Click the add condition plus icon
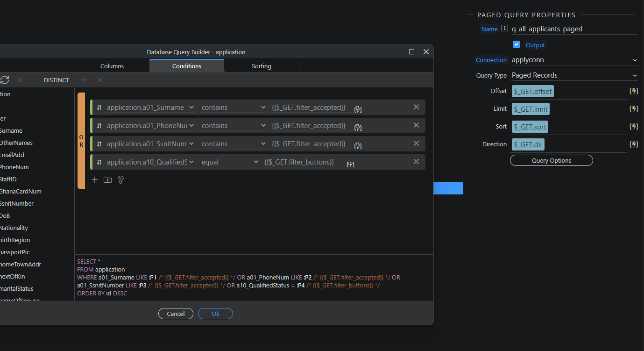This screenshot has width=644, height=351. pos(95,180)
